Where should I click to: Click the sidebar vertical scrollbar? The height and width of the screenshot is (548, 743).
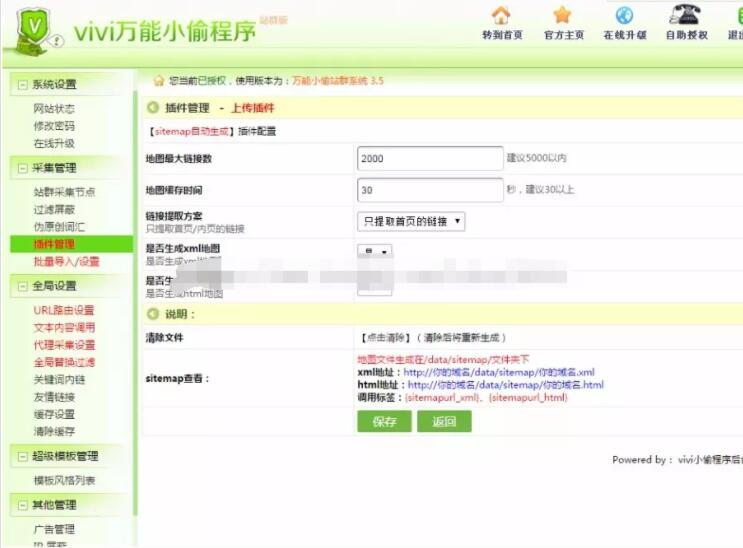pyautogui.click(x=135, y=303)
